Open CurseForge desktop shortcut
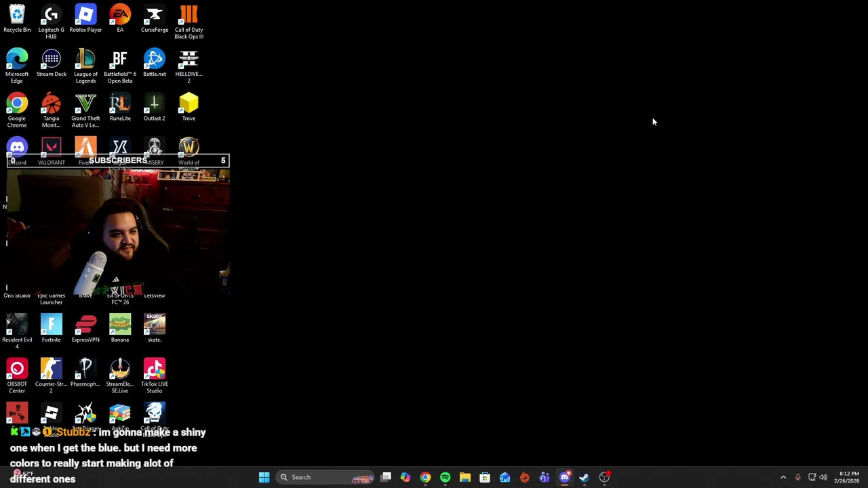Screen dimensions: 868x488 tap(154, 19)
